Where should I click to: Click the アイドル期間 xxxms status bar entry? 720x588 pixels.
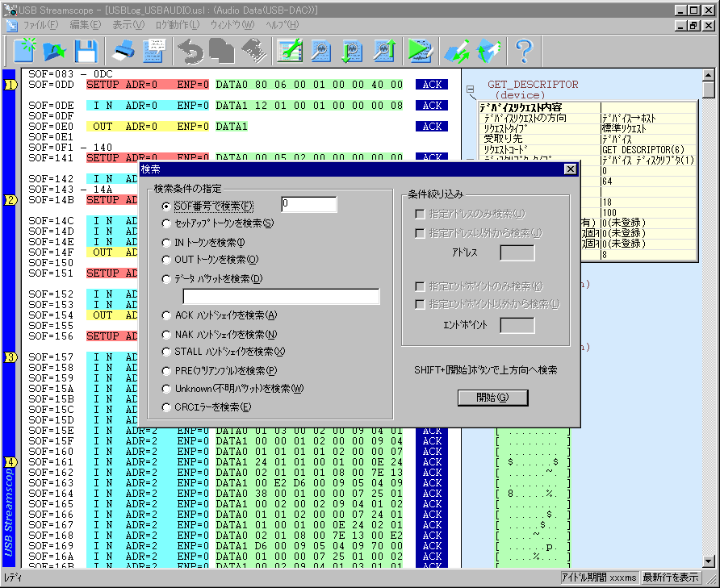tap(599, 578)
